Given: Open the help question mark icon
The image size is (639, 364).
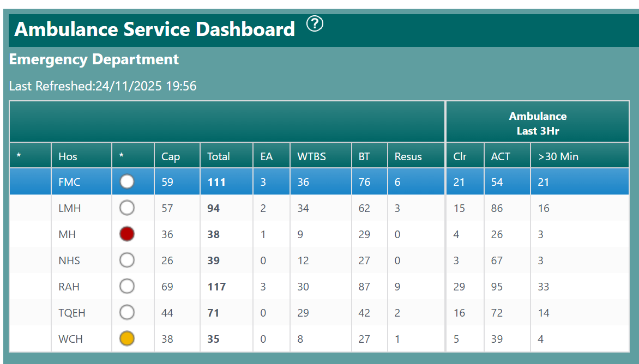Looking at the screenshot, I should (x=315, y=24).
